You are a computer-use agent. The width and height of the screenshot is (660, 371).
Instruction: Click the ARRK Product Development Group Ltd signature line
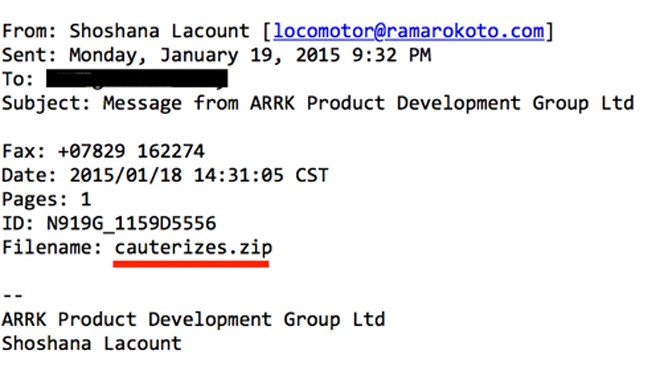[x=193, y=320]
